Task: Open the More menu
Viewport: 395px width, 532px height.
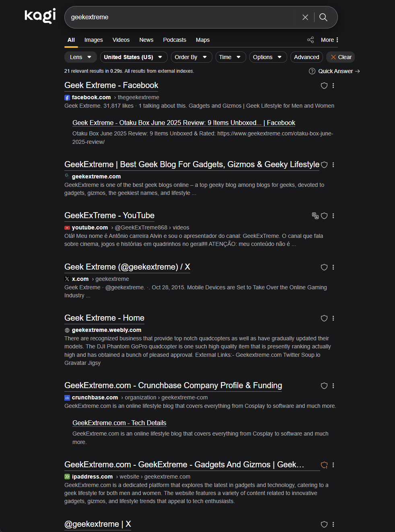Action: pyautogui.click(x=330, y=40)
